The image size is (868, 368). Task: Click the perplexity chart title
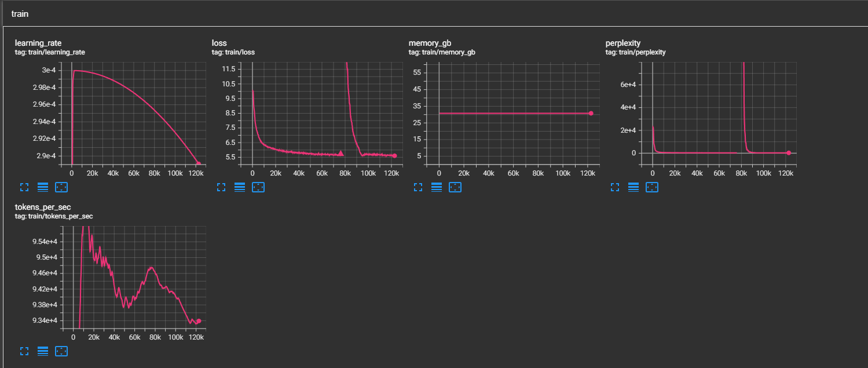(622, 42)
